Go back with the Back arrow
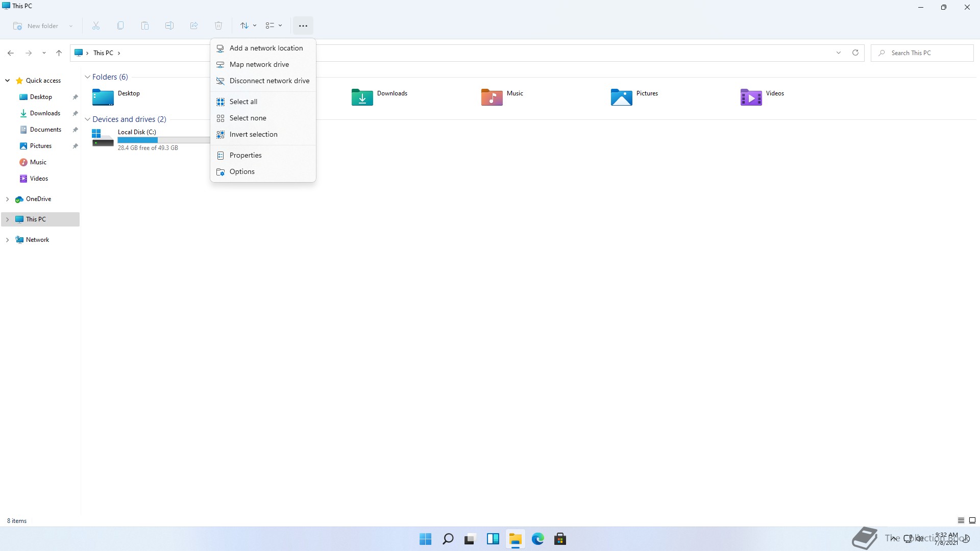Image resolution: width=980 pixels, height=551 pixels. [11, 53]
